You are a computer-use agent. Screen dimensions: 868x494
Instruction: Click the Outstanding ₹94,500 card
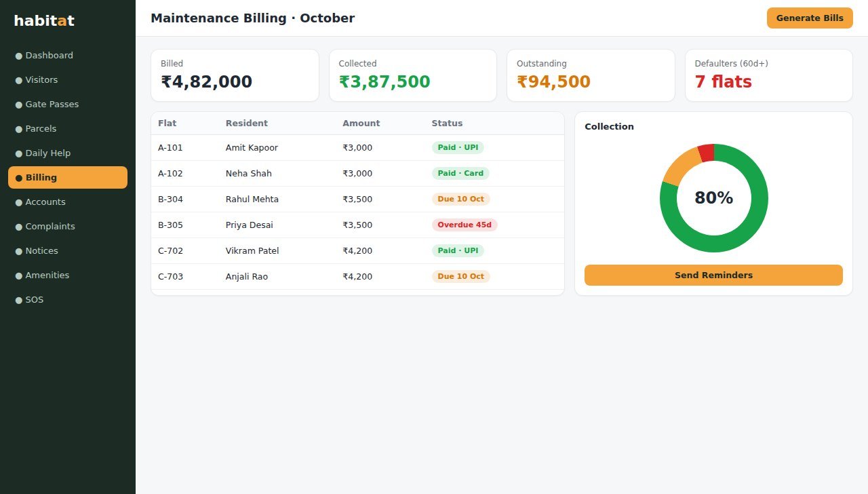591,75
